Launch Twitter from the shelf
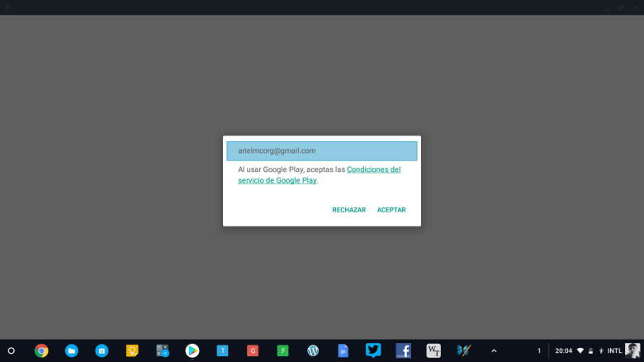Screen dimensions: 644x362 point(373,350)
